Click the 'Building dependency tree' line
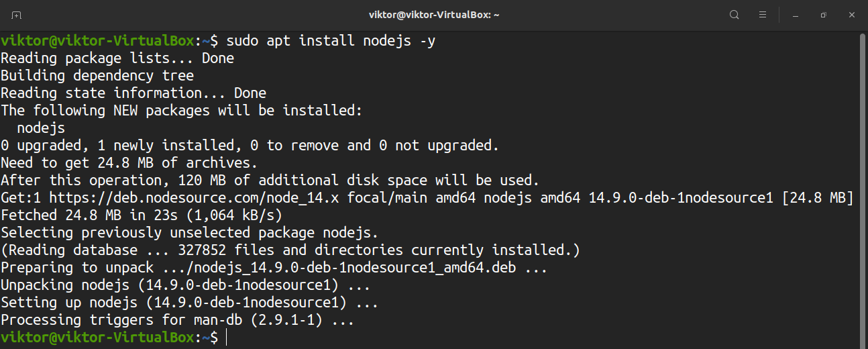 [x=97, y=76]
